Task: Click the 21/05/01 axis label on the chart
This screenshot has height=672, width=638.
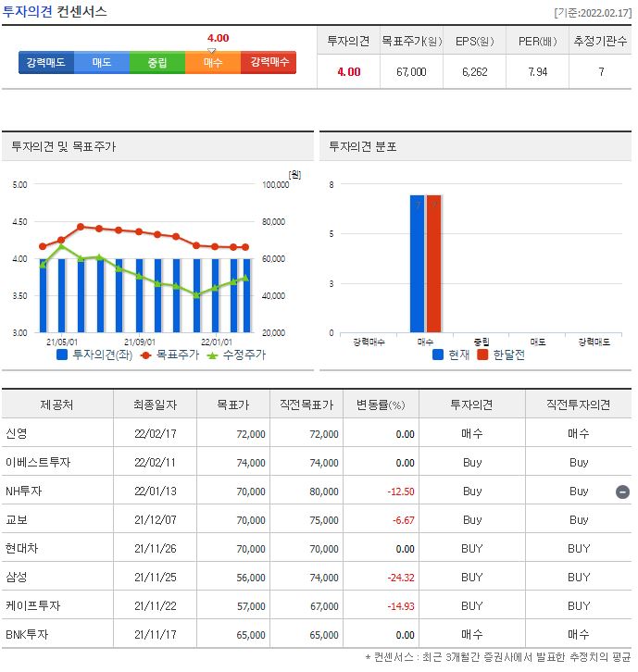Action: pyautogui.click(x=62, y=342)
